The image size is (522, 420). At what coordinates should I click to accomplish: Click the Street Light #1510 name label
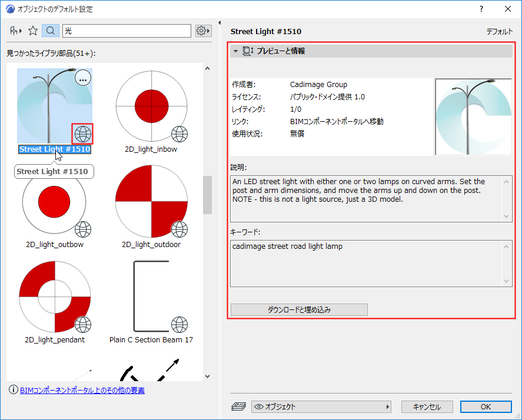[55, 149]
